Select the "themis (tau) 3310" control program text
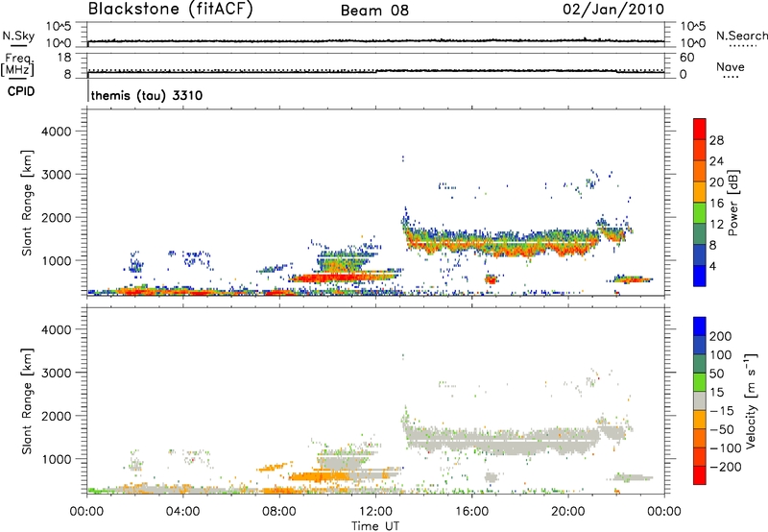Screen dimensions: 768x532 click(x=147, y=95)
